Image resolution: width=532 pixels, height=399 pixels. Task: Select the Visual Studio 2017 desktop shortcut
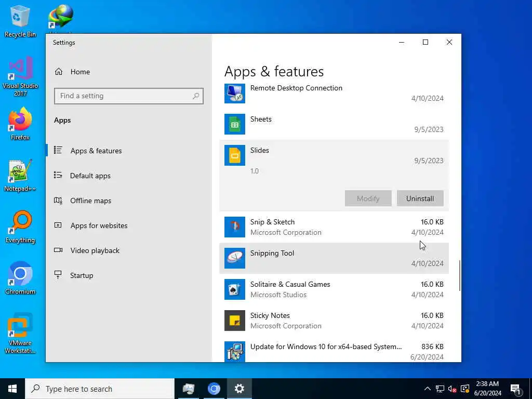pyautogui.click(x=20, y=76)
